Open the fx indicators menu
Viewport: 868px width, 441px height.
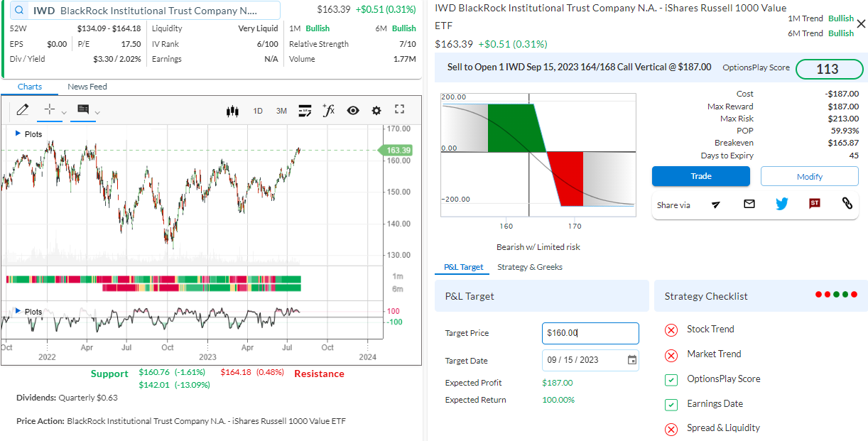[328, 110]
